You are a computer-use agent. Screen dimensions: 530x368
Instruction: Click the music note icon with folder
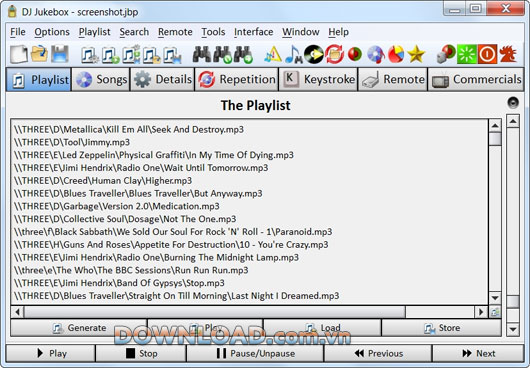(151, 55)
